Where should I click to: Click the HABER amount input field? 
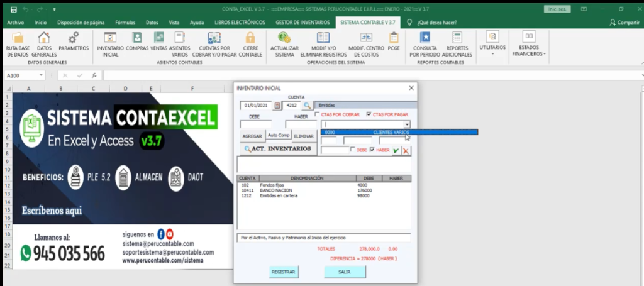pyautogui.click(x=301, y=124)
